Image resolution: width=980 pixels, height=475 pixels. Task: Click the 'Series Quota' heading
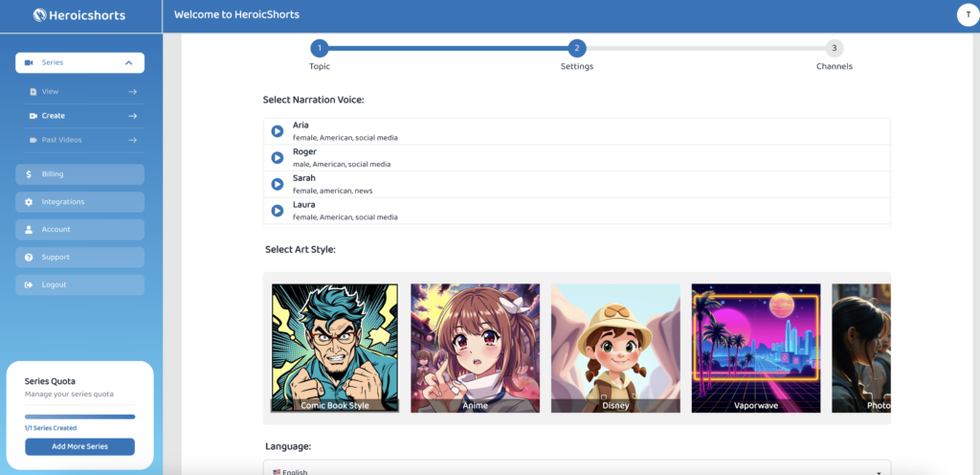click(50, 381)
